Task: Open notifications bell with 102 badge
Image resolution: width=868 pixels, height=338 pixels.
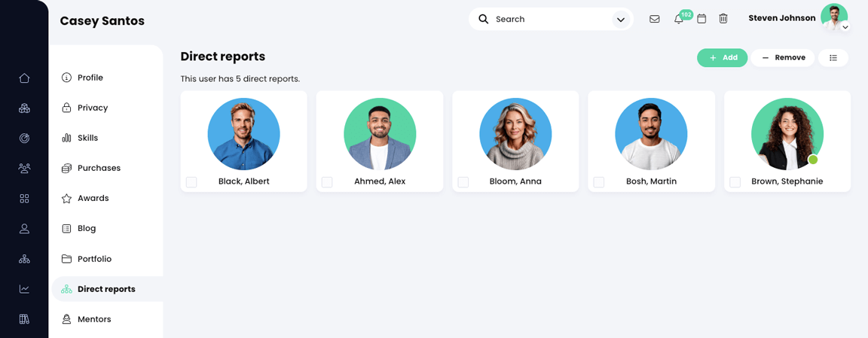Action: 679,19
